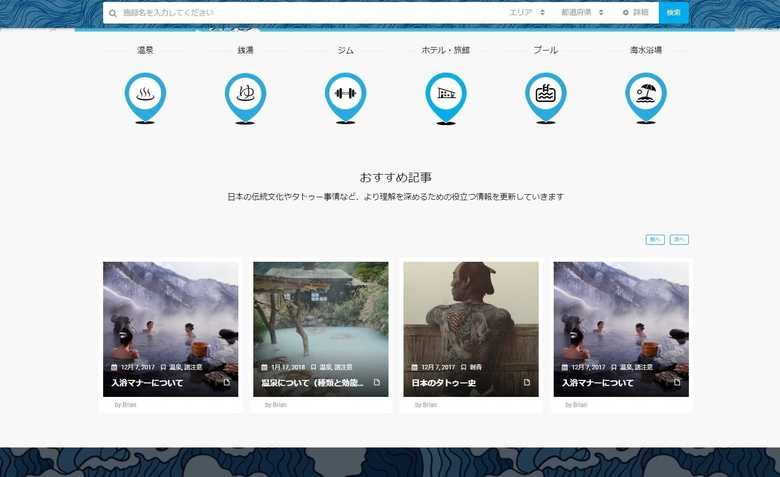
Task: Select the 銭湯 ゆ bathhouse map pin icon
Action: [x=245, y=98]
